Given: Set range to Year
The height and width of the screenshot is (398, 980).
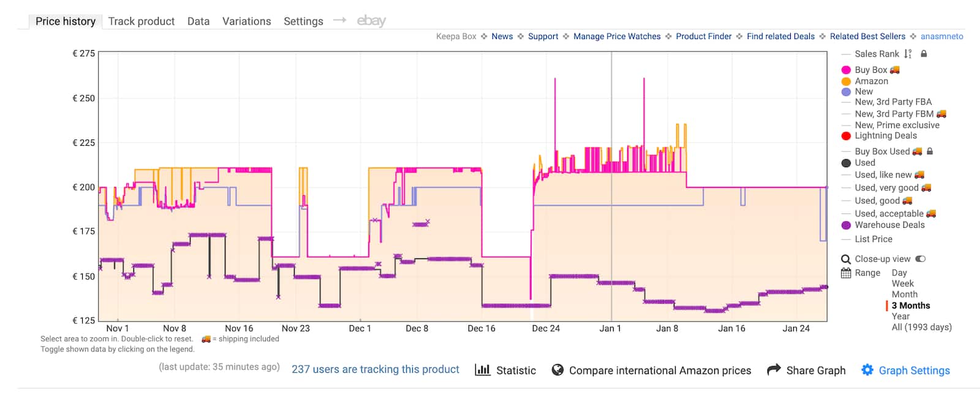Looking at the screenshot, I should 900,316.
